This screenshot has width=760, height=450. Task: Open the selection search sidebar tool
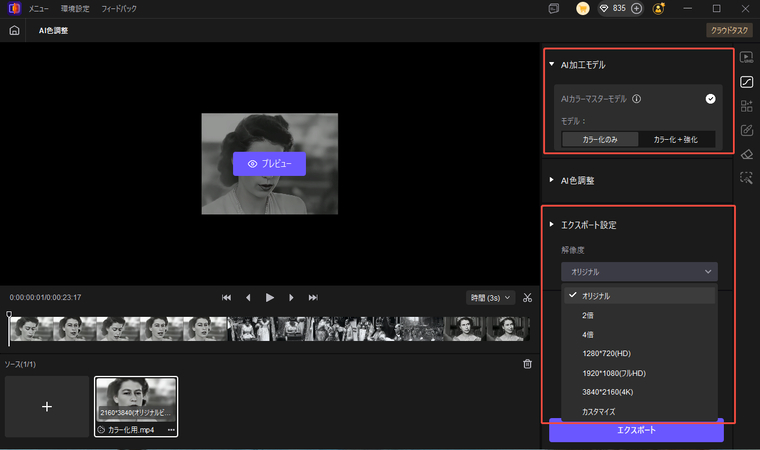click(746, 178)
